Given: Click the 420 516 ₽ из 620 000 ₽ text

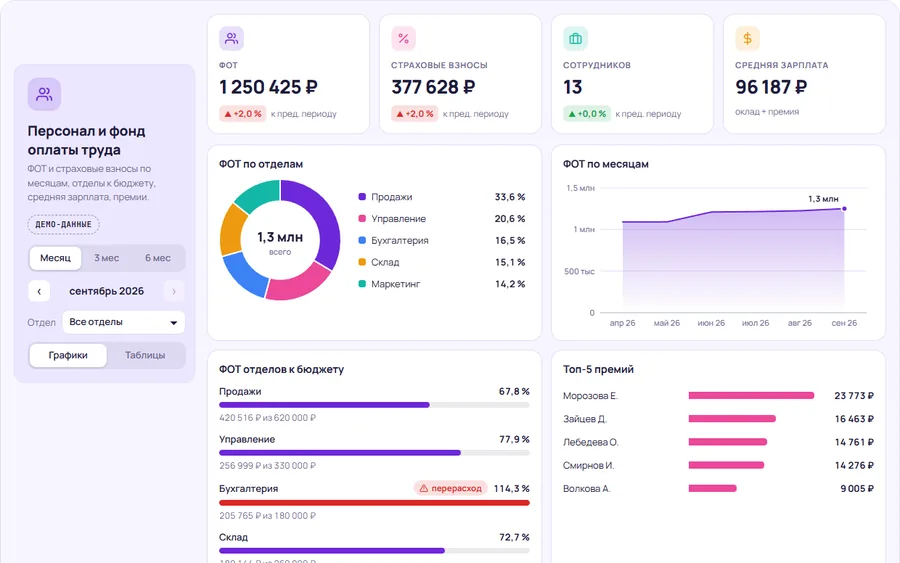Looking at the screenshot, I should pos(267,418).
